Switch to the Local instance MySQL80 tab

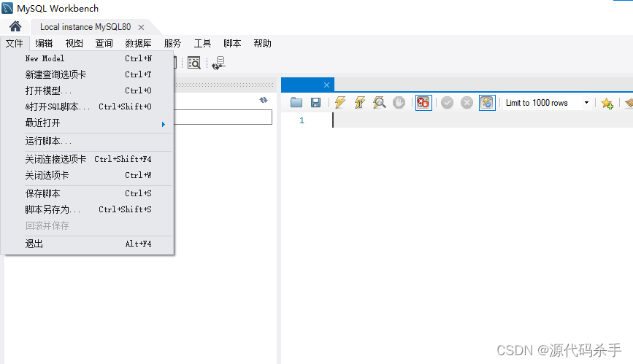tap(85, 27)
